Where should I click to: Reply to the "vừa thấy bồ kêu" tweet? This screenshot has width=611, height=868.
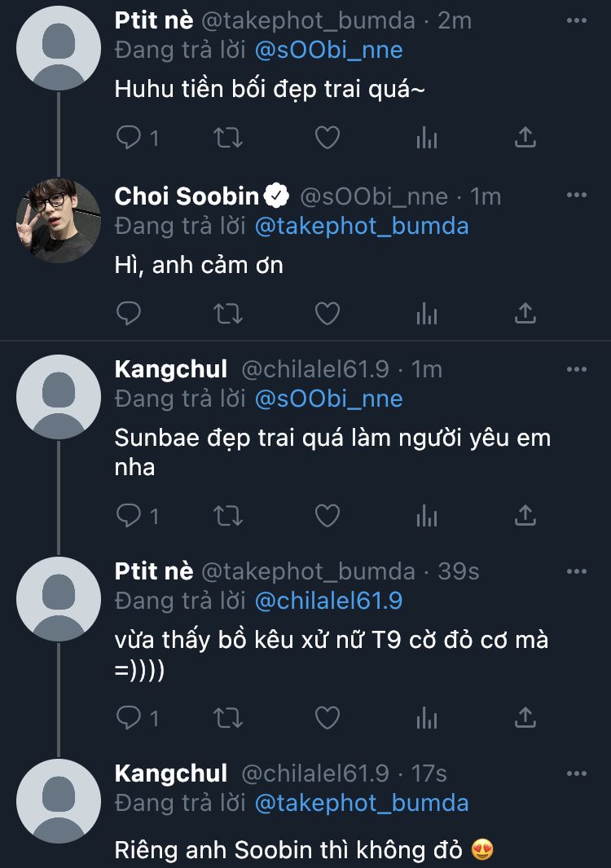(x=130, y=717)
